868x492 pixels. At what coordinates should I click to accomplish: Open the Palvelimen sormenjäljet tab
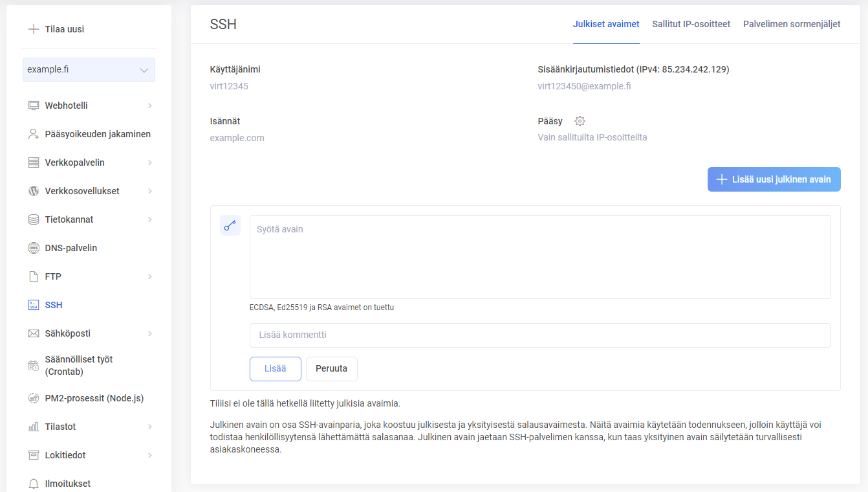[x=792, y=24]
